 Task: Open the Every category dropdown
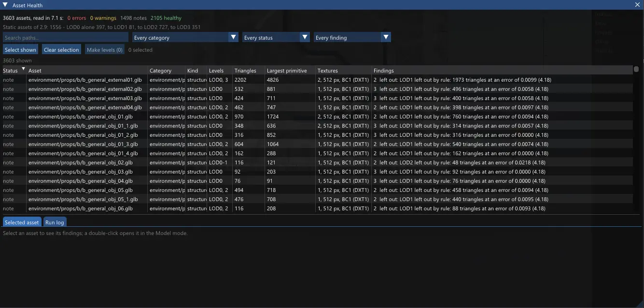185,38
